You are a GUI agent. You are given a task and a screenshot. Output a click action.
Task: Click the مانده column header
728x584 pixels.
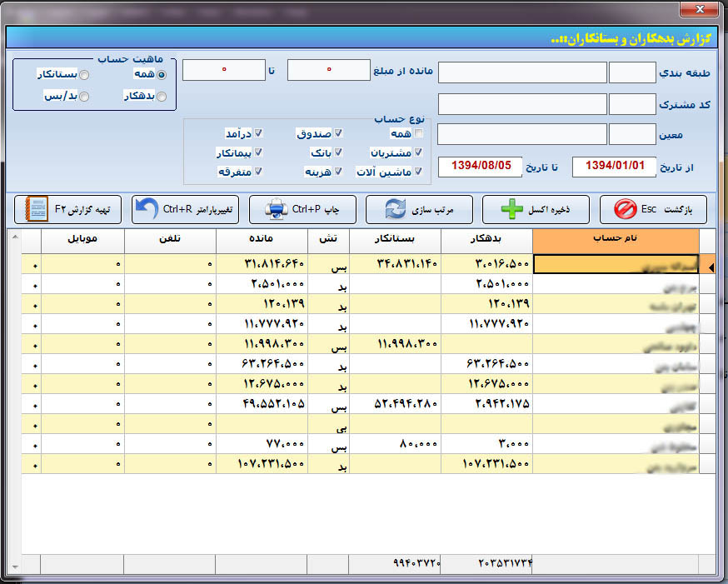click(262, 240)
